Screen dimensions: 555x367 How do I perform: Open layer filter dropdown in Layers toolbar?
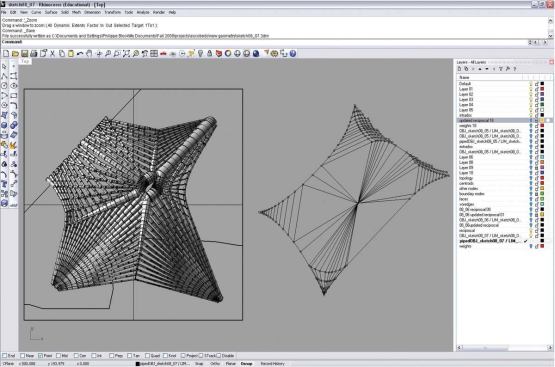click(x=501, y=69)
